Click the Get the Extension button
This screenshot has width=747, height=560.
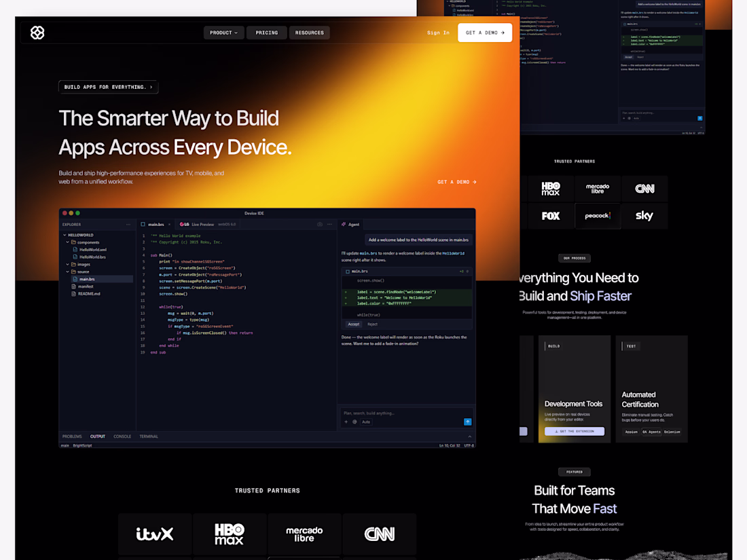pyautogui.click(x=575, y=431)
